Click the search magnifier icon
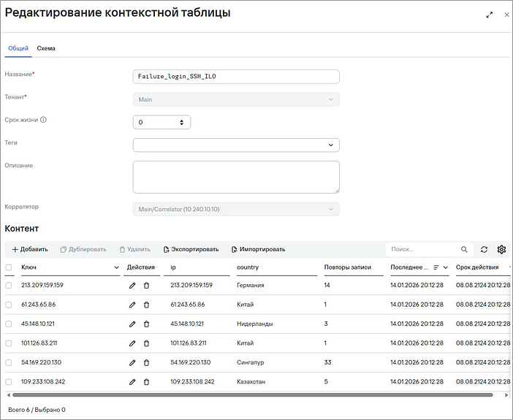 tap(464, 250)
